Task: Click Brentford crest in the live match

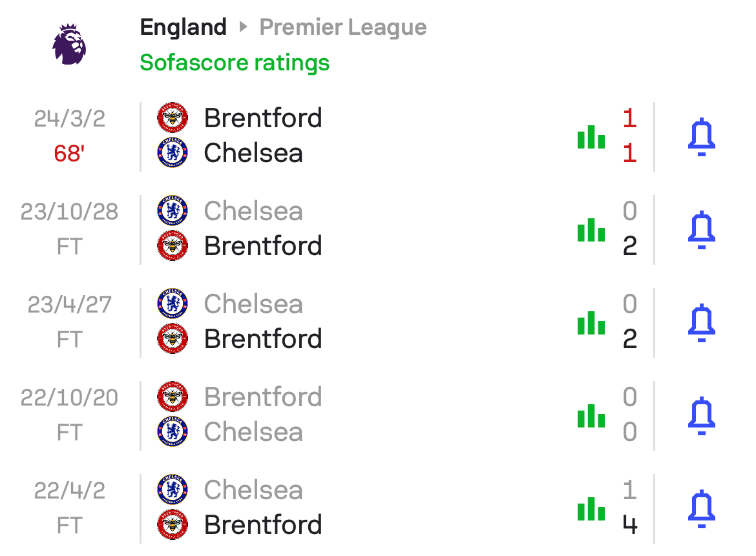Action: (x=173, y=118)
